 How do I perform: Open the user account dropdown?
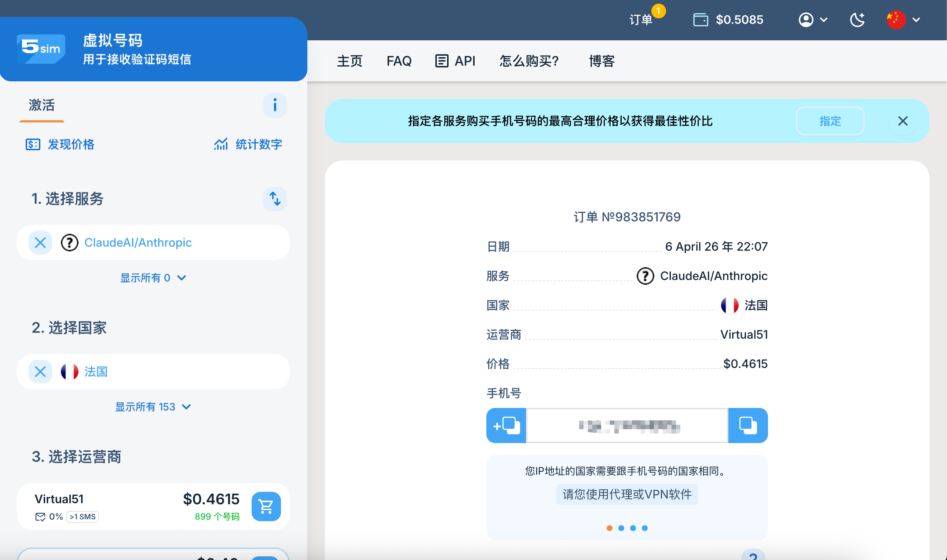coord(812,20)
